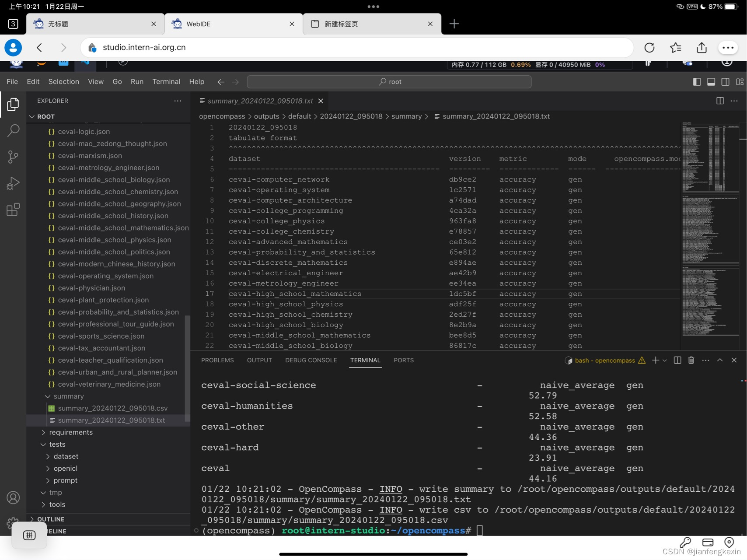This screenshot has height=560, width=747.
Task: Open the Accounts icon in activity bar
Action: point(13,497)
